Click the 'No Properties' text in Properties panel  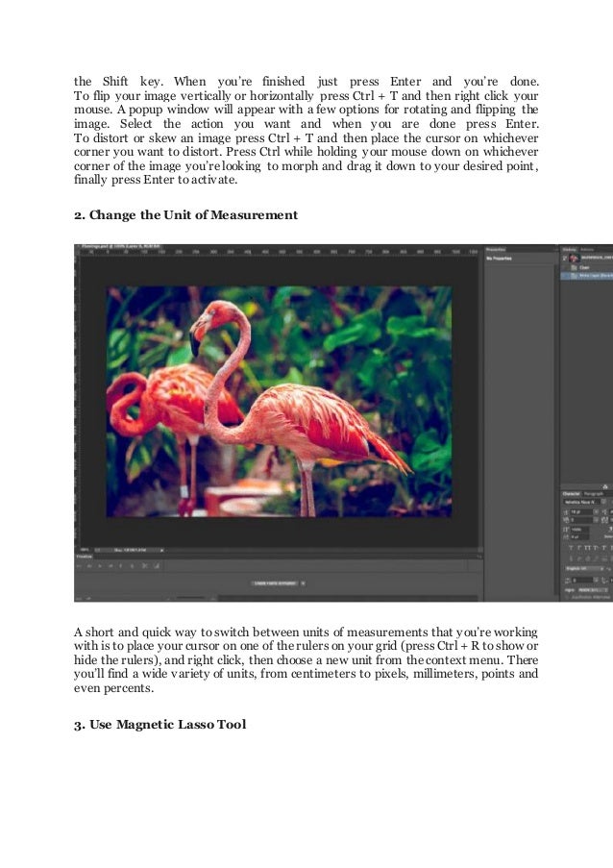tap(499, 259)
